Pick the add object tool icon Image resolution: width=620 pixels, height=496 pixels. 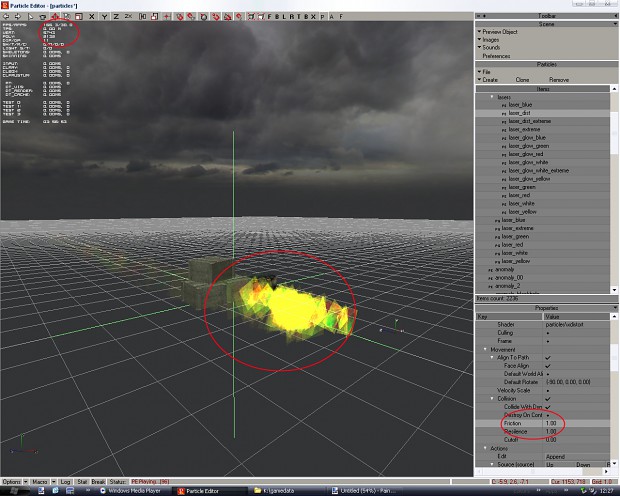[x=43, y=17]
